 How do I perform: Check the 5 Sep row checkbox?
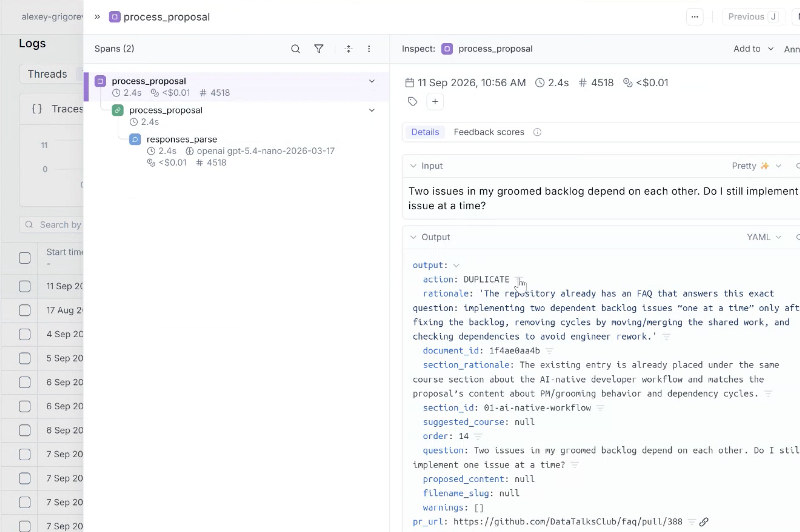[24, 358]
